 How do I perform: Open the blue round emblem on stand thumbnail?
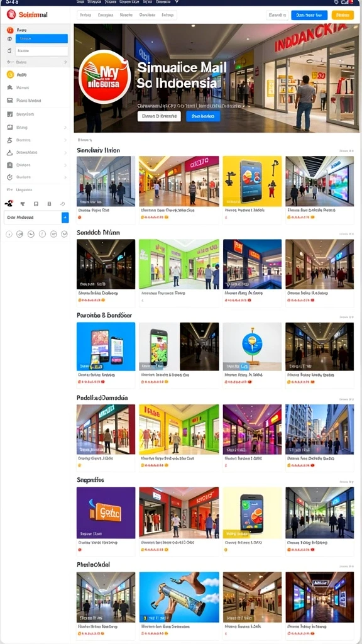tap(253, 347)
